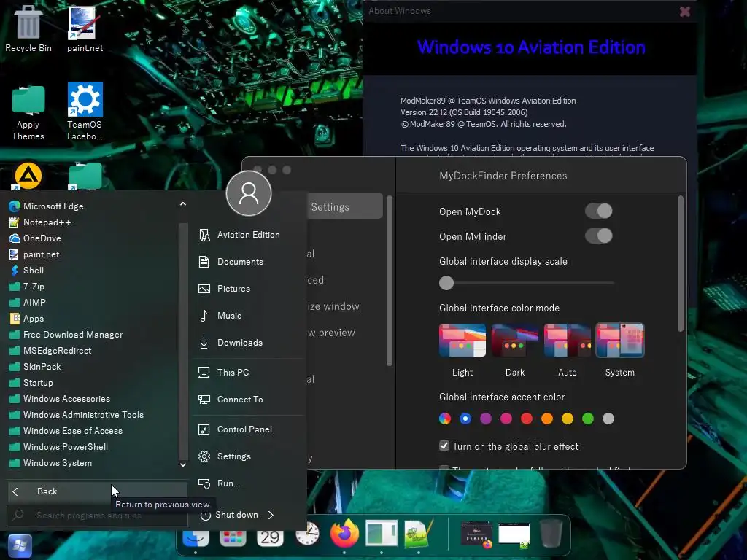Screen dimensions: 747x560
Task: Expand the Free Download Manager folder
Action: pos(66,335)
